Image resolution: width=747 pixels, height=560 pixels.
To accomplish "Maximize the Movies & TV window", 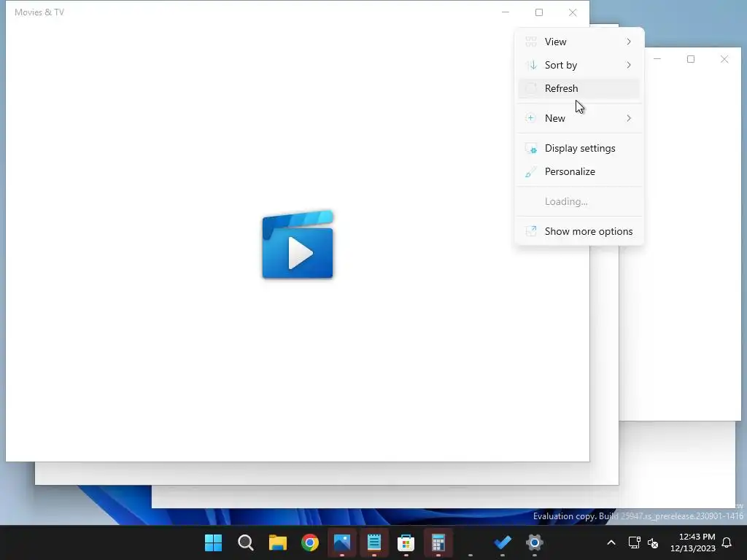I will coord(539,12).
